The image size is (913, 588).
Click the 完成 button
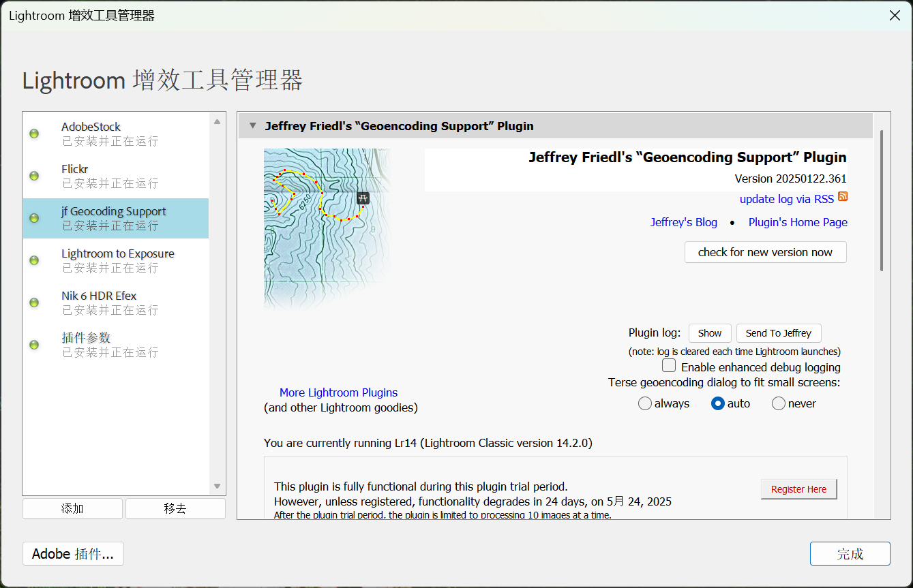(850, 554)
